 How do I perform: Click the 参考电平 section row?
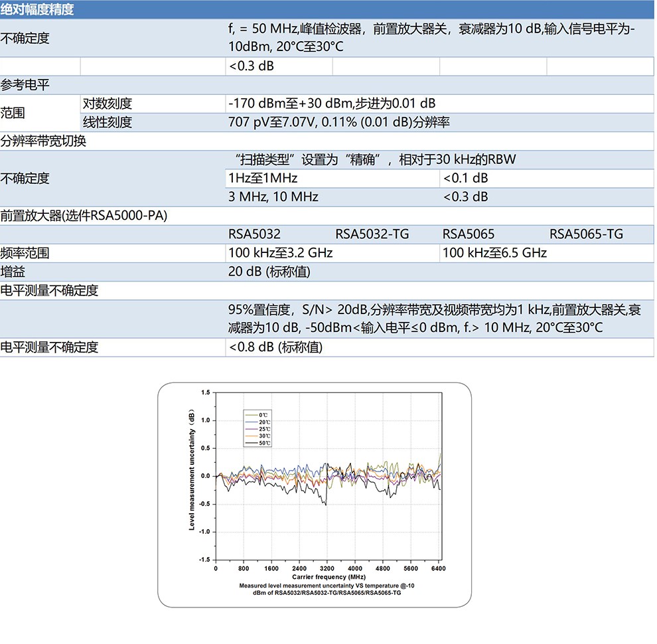25,85
